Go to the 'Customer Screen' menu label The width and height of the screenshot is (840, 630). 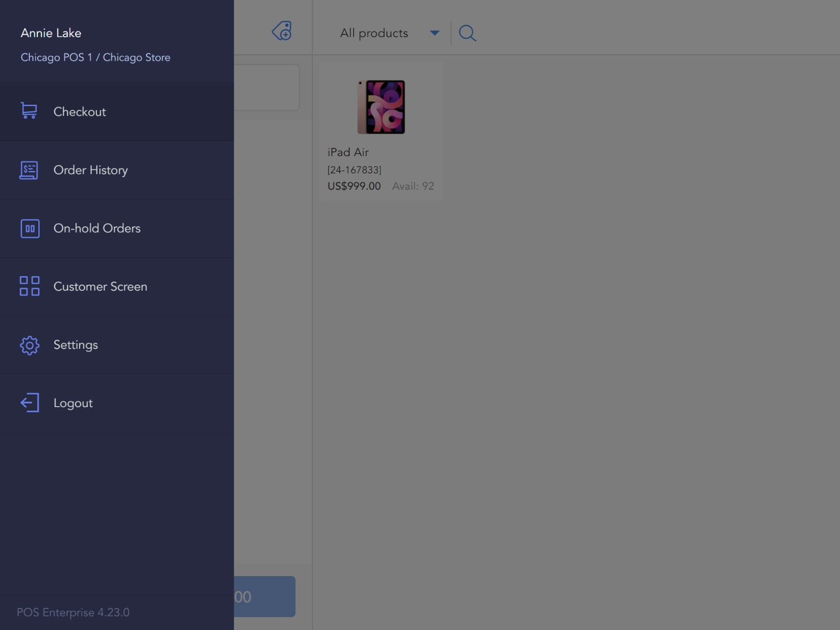(x=100, y=287)
